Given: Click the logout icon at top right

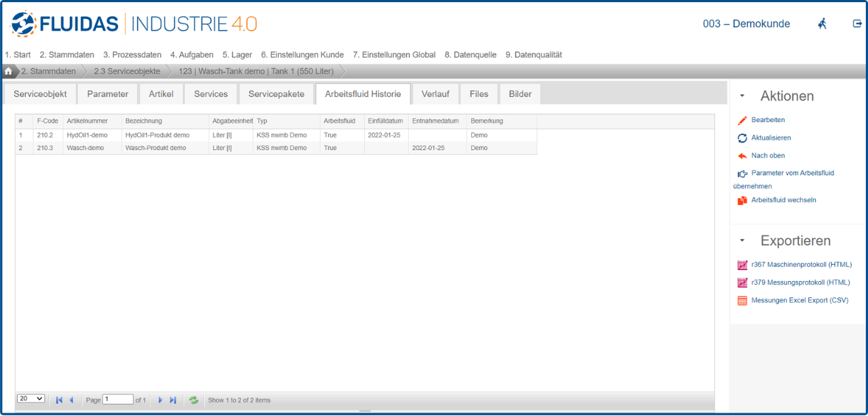Looking at the screenshot, I should [857, 24].
